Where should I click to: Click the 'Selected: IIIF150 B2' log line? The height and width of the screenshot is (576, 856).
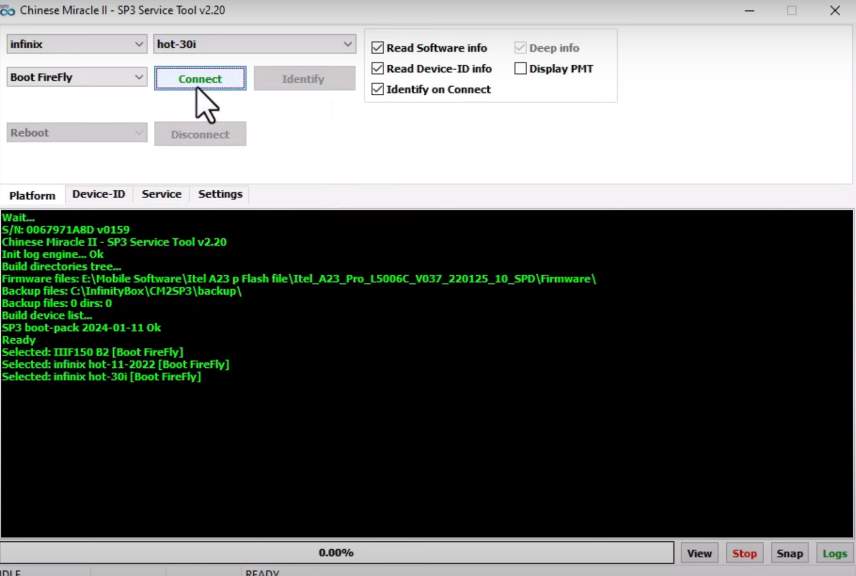click(x=92, y=352)
